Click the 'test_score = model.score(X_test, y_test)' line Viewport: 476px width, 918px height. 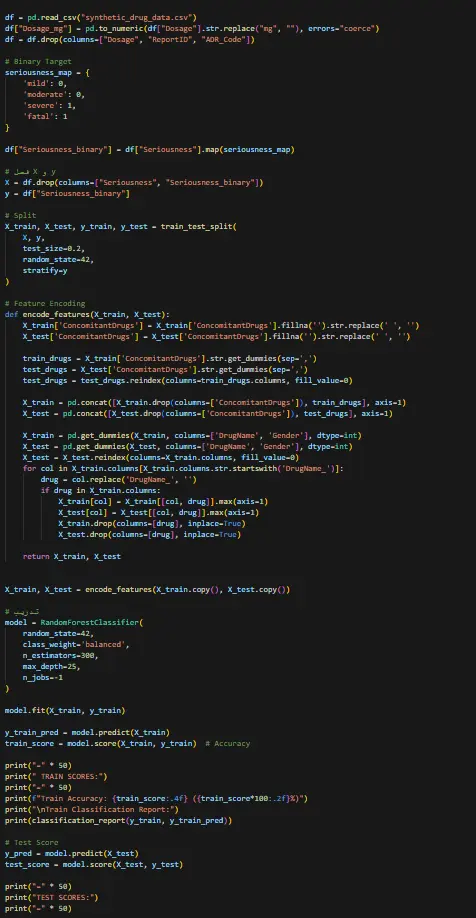[x=94, y=865]
